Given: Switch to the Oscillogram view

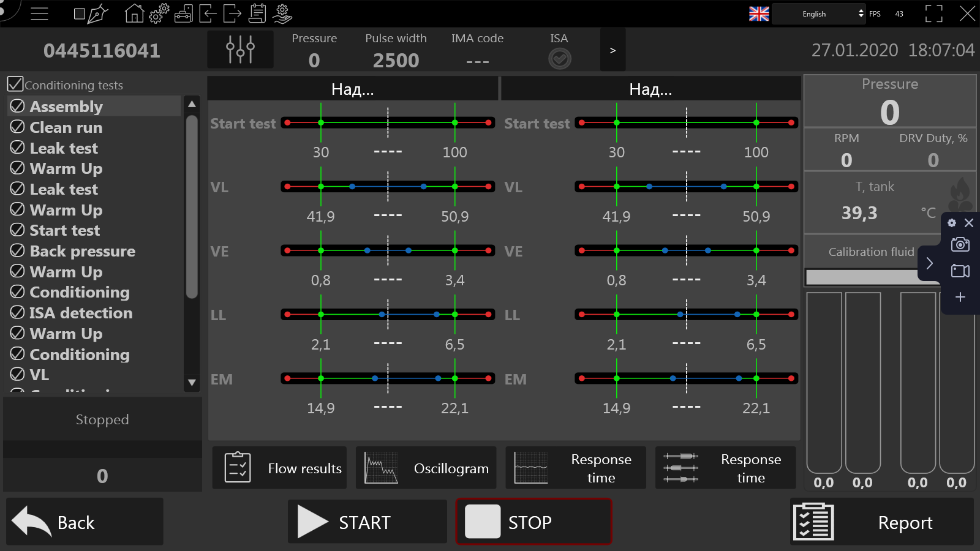Looking at the screenshot, I should (426, 468).
